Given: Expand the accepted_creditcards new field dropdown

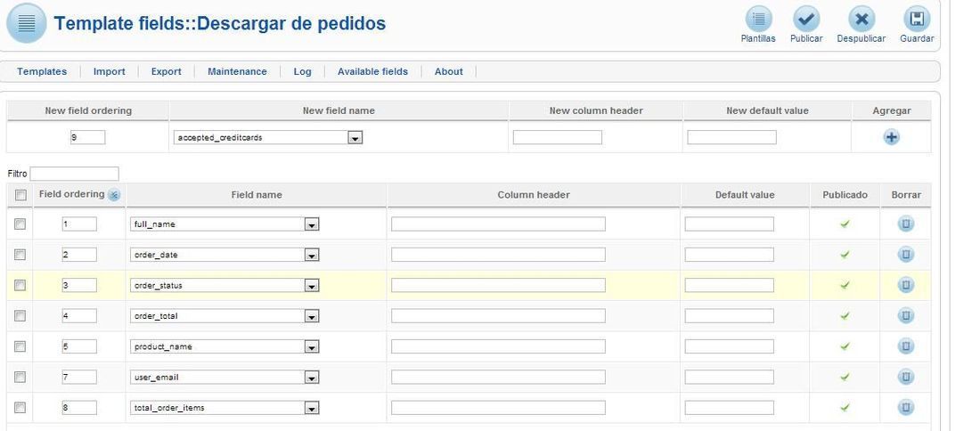Looking at the screenshot, I should (x=355, y=138).
